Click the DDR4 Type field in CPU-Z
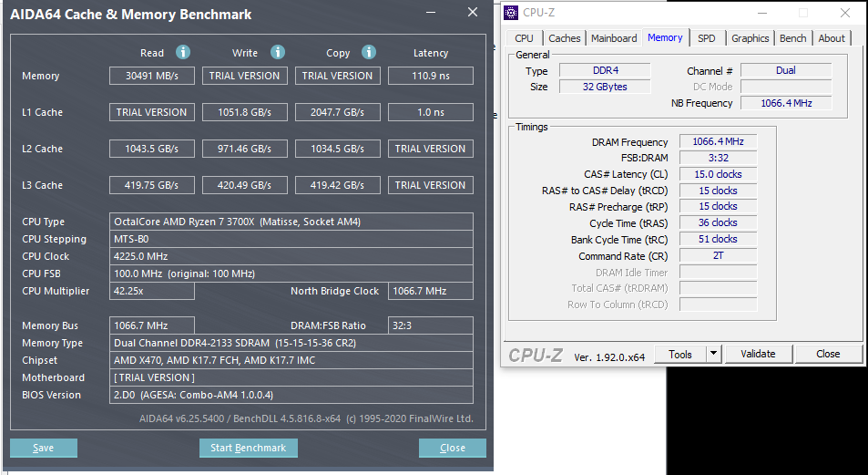Image resolution: width=868 pixels, height=475 pixels. [x=605, y=70]
